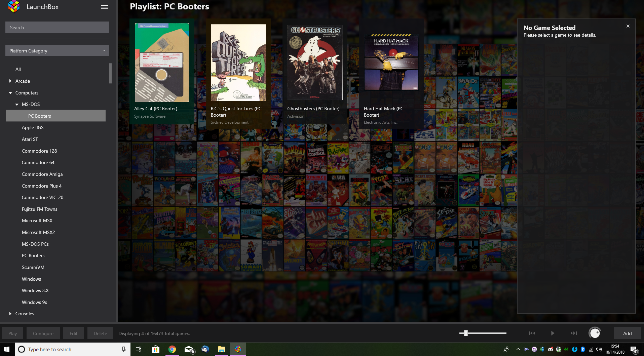
Task: Show hidden tray icons chevron
Action: click(x=518, y=349)
